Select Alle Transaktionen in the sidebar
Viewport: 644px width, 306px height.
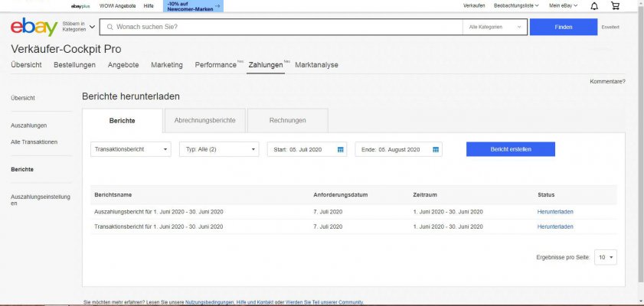tap(34, 142)
